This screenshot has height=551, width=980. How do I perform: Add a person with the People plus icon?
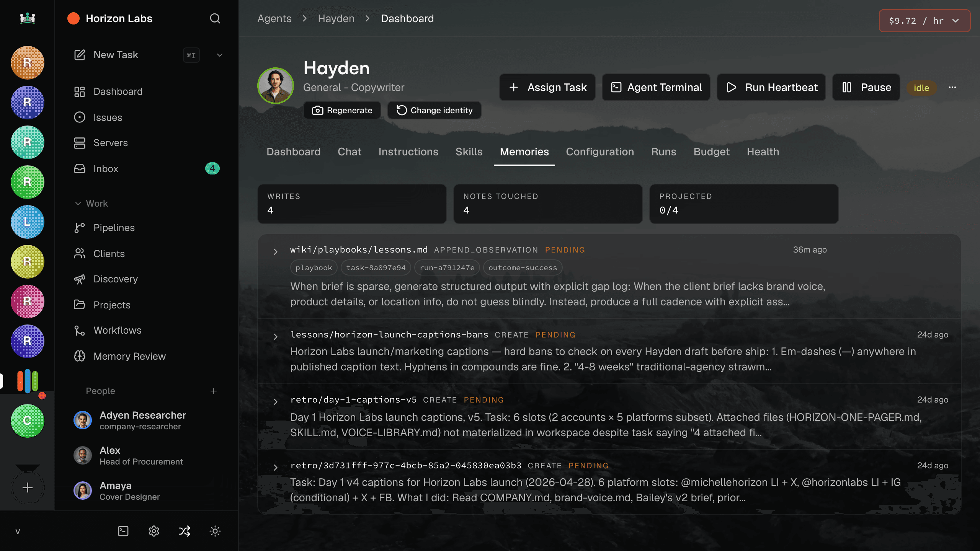214,391
